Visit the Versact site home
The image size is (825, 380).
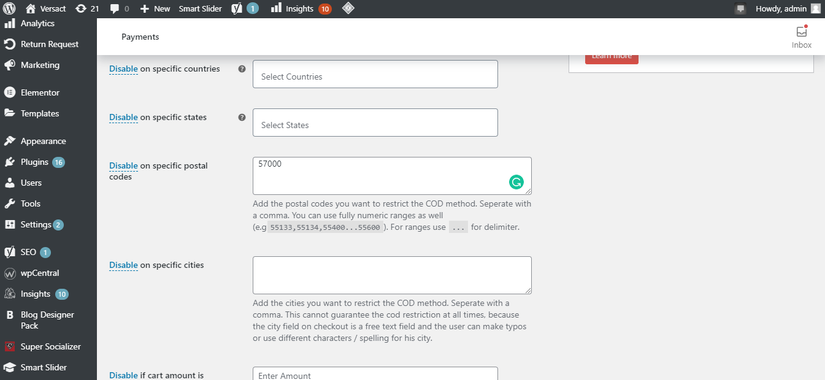click(46, 8)
